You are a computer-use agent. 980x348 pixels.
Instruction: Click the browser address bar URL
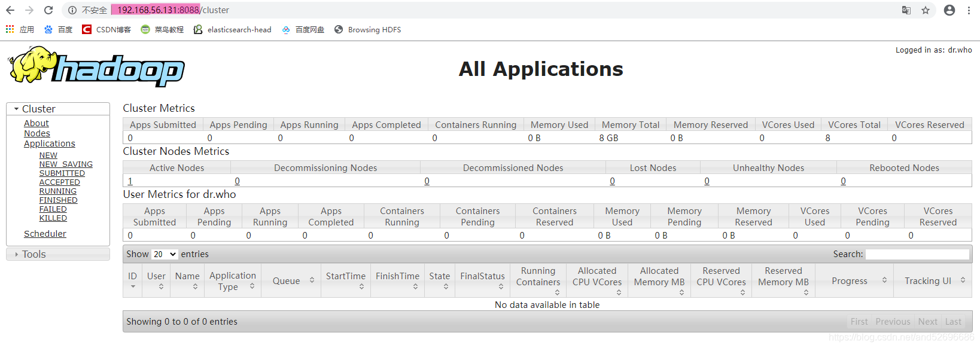click(174, 10)
